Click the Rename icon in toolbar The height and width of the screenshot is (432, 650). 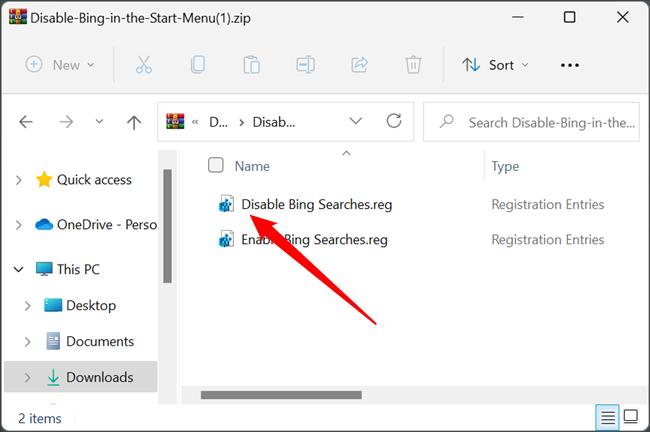[x=306, y=65]
